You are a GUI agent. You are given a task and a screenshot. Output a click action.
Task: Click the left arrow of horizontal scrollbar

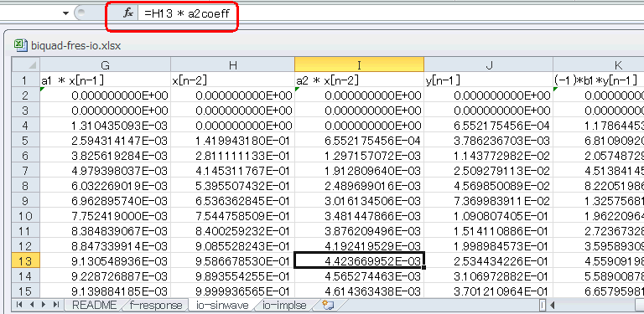[x=553, y=305]
